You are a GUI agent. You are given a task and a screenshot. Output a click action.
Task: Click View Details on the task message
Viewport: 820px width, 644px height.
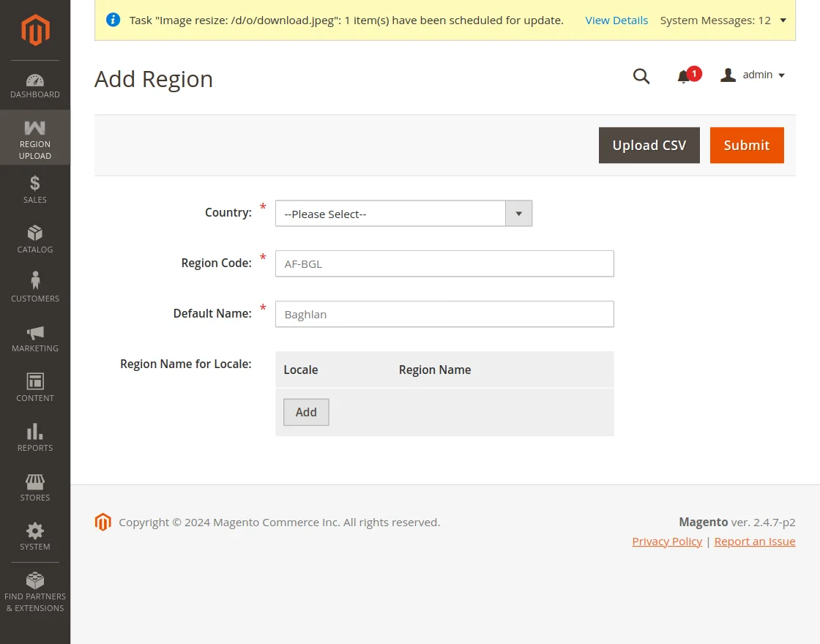616,20
